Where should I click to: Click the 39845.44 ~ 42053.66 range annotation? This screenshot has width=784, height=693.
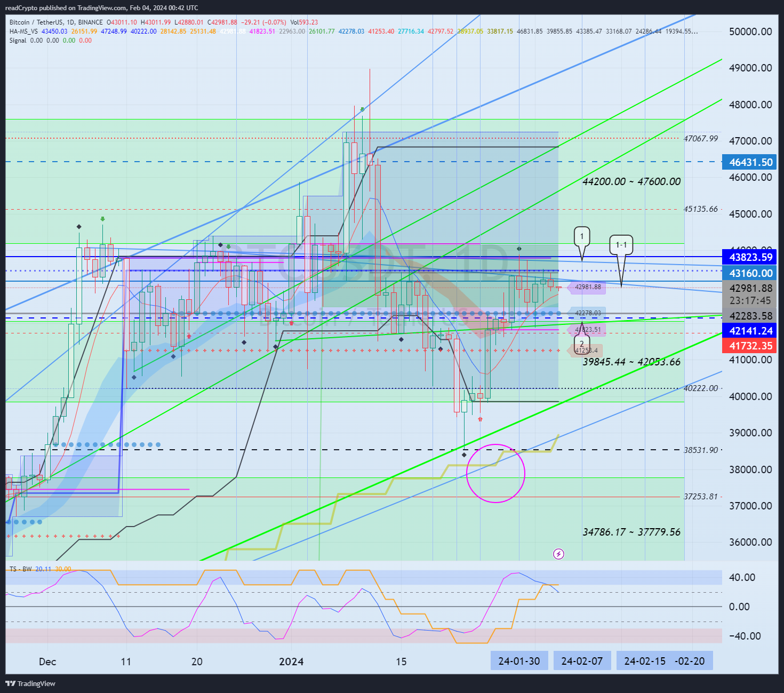click(x=631, y=362)
